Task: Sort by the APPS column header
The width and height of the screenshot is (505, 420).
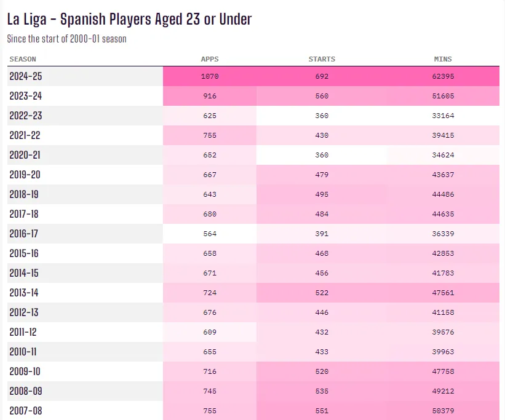Action: (x=210, y=59)
